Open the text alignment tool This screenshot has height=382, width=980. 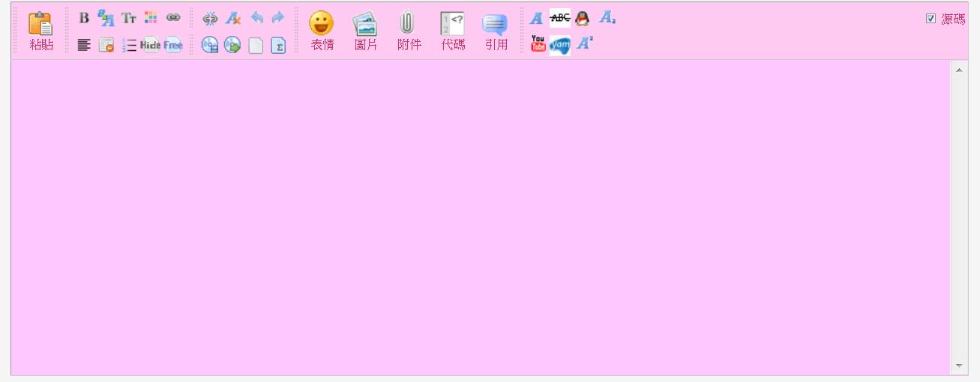(x=84, y=46)
